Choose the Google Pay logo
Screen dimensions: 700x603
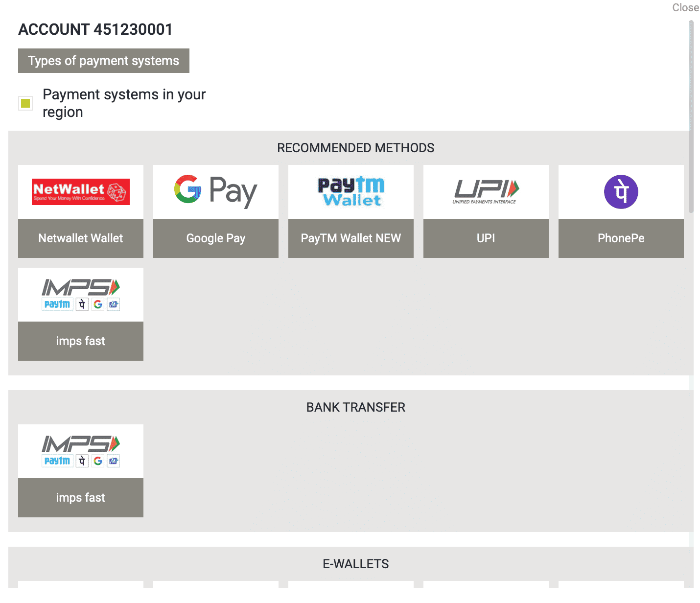point(216,192)
